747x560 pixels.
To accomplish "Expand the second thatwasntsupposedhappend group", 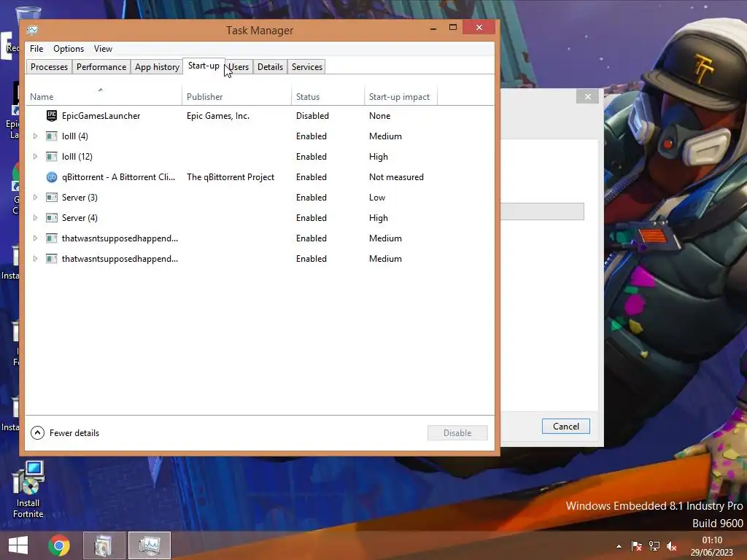I will pyautogui.click(x=35, y=259).
